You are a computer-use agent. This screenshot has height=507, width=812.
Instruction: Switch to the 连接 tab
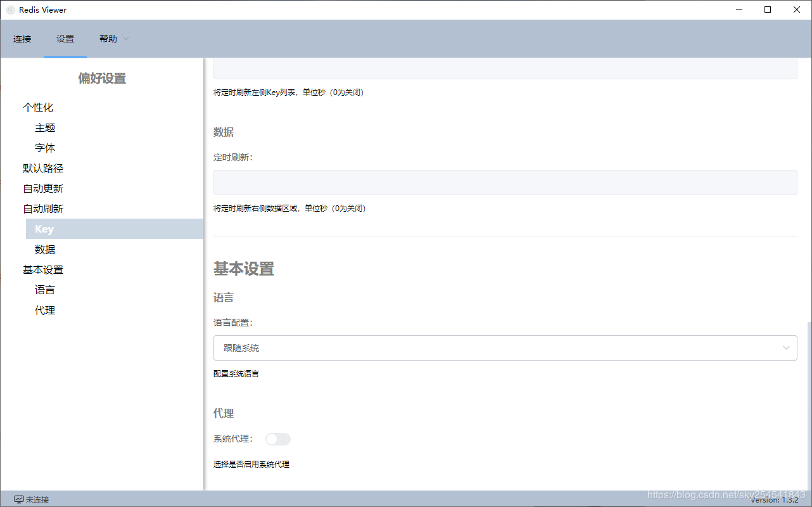point(22,39)
